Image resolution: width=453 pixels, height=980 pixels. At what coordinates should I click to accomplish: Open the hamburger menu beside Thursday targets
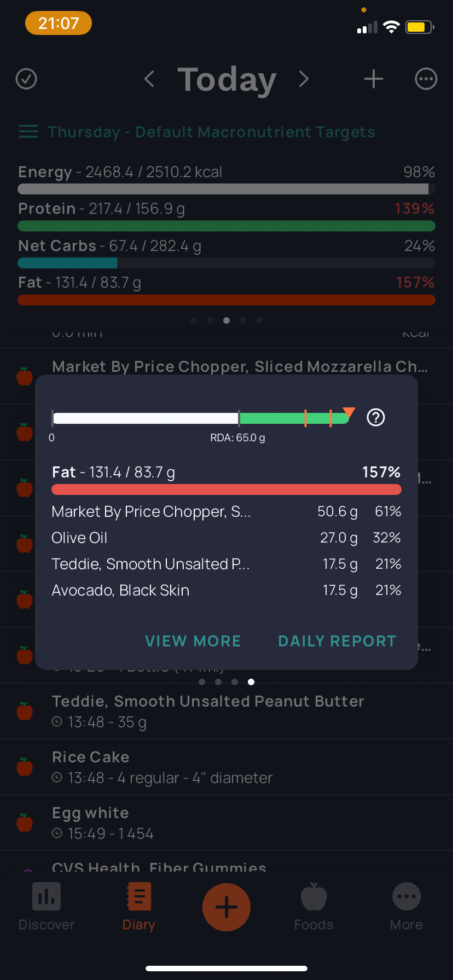coord(28,132)
